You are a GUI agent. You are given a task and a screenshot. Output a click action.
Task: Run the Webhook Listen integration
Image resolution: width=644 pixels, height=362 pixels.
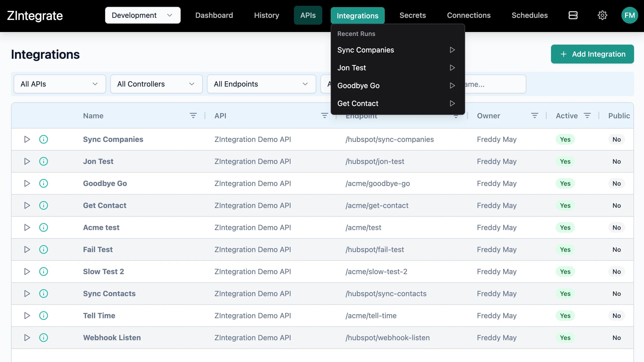coord(27,338)
